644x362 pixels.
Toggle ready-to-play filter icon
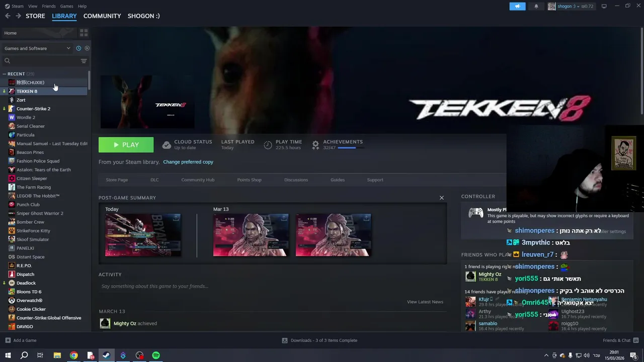(x=87, y=48)
